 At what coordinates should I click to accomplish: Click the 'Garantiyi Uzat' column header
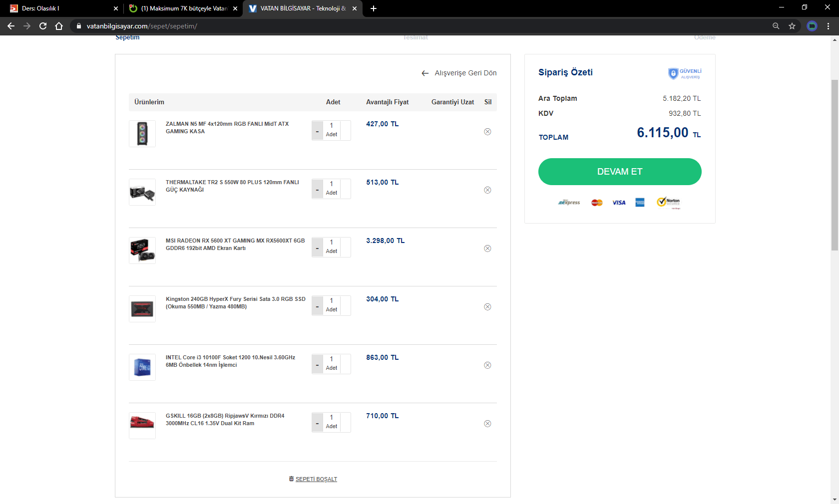453,102
